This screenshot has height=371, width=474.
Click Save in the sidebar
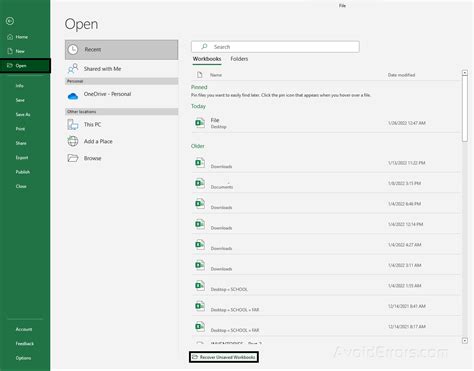pos(20,100)
